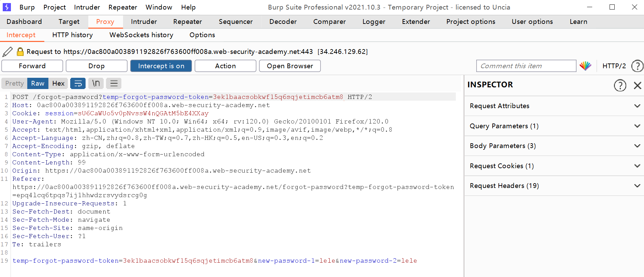Viewport: 644px width, 277px height.
Task: Expand Request Attributes section
Action: 554,106
